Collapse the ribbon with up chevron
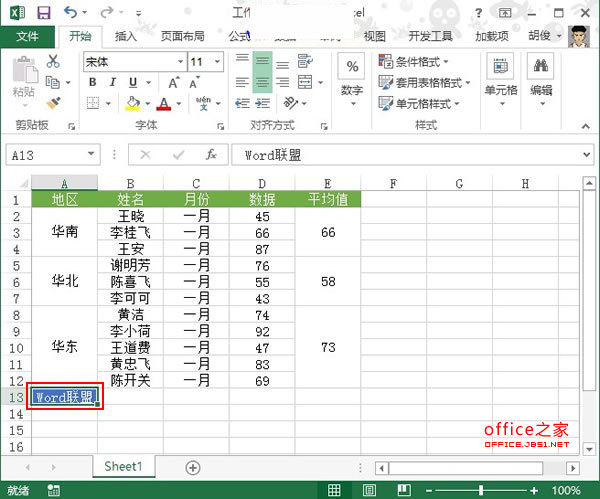The width and height of the screenshot is (600, 499). tap(585, 126)
